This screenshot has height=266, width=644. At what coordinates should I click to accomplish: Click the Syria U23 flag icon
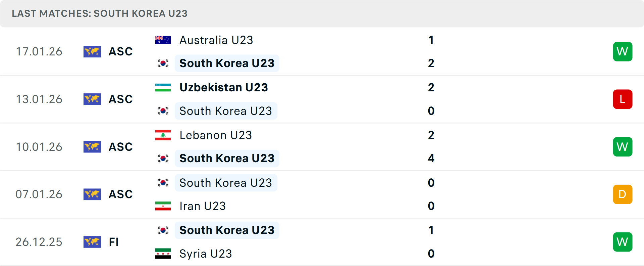pos(163,254)
